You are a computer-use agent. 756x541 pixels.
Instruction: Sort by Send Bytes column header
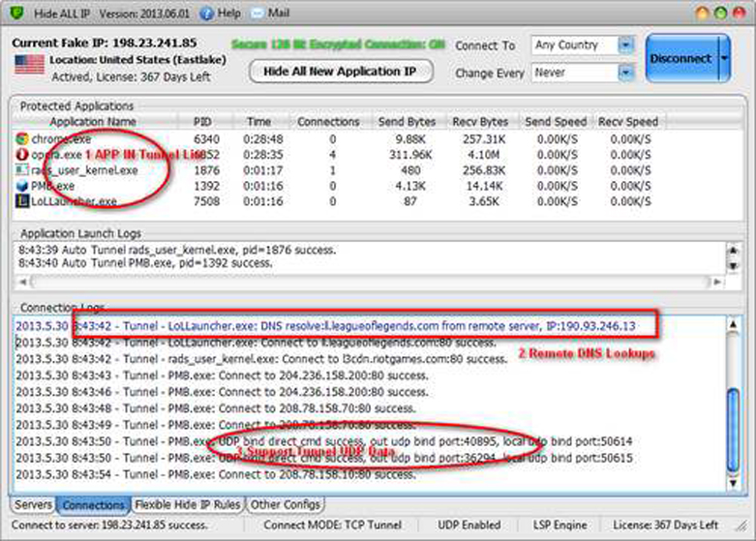pyautogui.click(x=408, y=122)
